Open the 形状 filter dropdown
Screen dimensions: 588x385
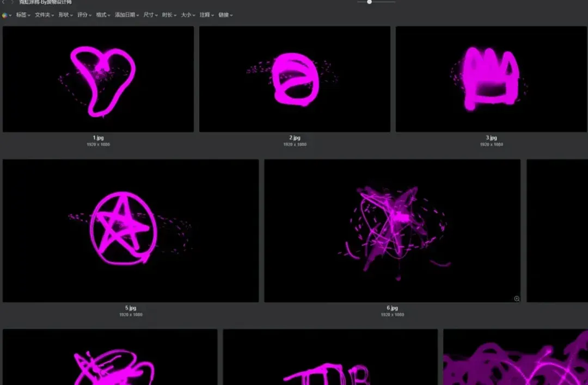pyautogui.click(x=66, y=15)
